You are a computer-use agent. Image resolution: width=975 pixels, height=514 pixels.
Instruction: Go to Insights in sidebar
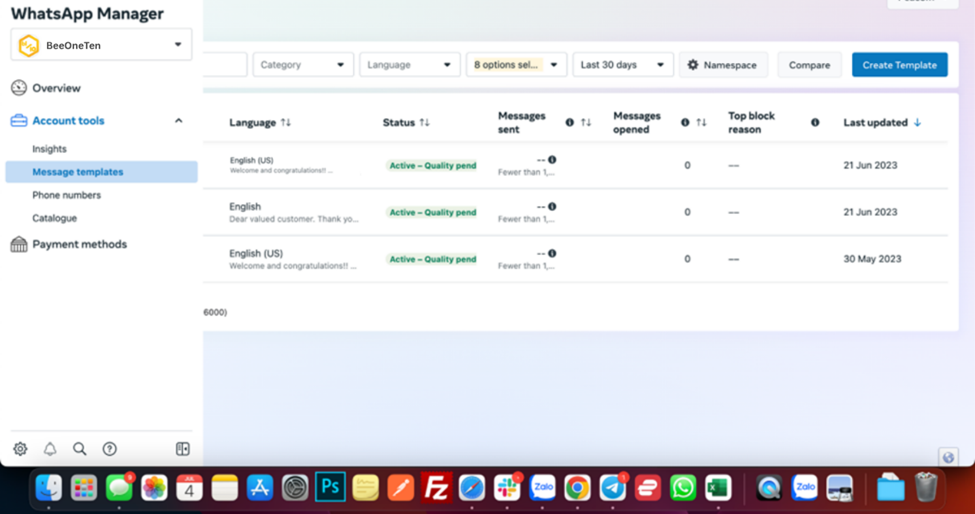tap(49, 149)
